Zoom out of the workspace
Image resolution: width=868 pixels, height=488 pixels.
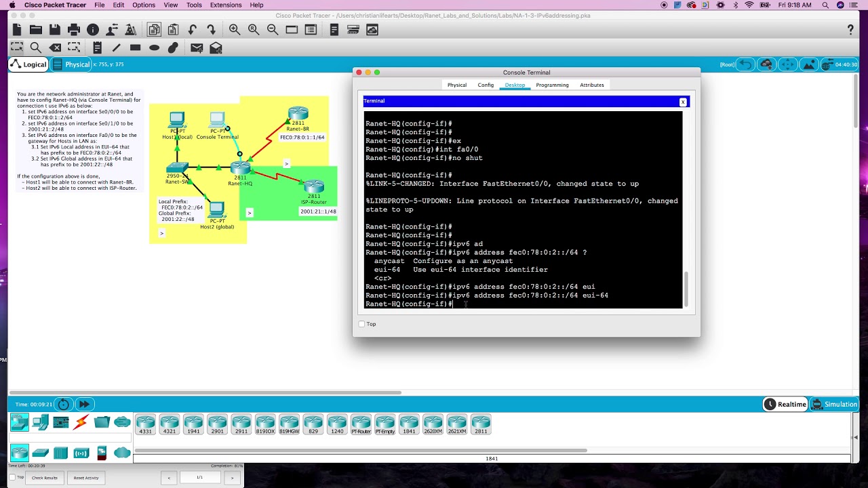pyautogui.click(x=273, y=30)
